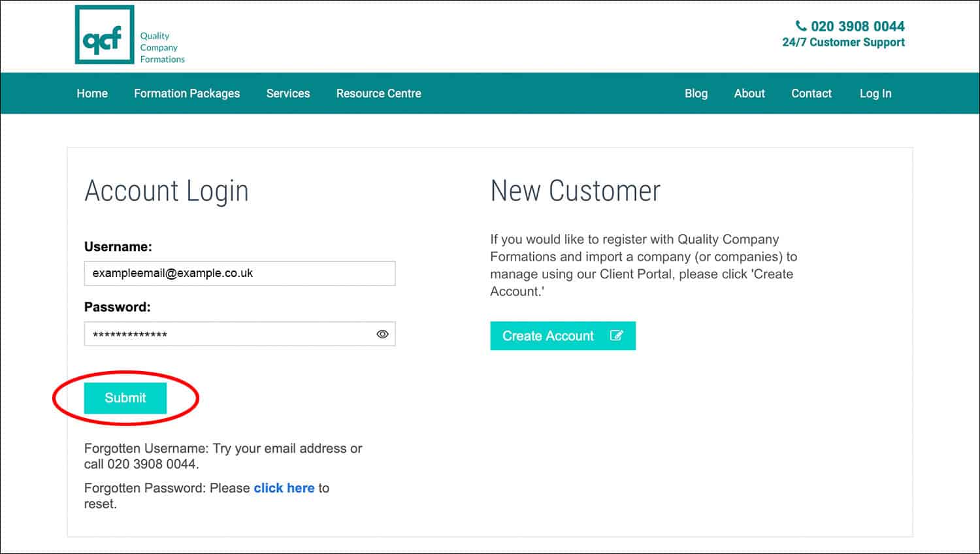Image resolution: width=980 pixels, height=554 pixels.
Task: Click the Create Account button
Action: (563, 336)
